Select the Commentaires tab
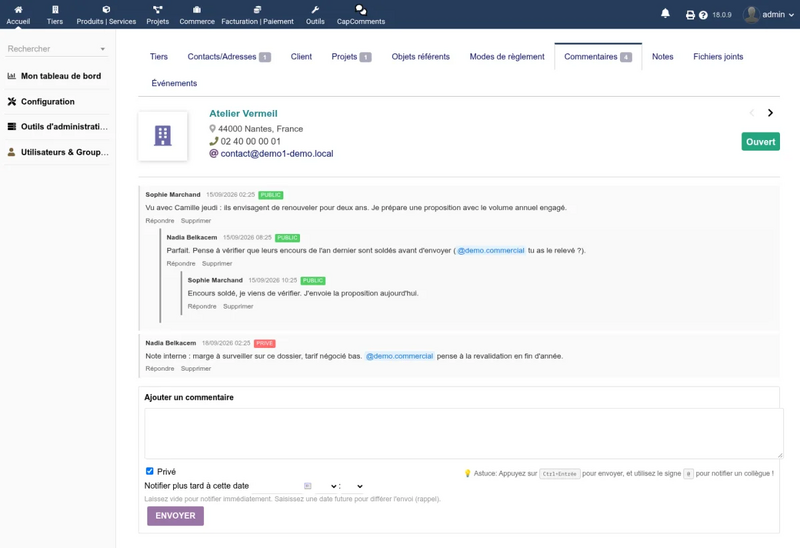Image resolution: width=800 pixels, height=548 pixels. (598, 57)
